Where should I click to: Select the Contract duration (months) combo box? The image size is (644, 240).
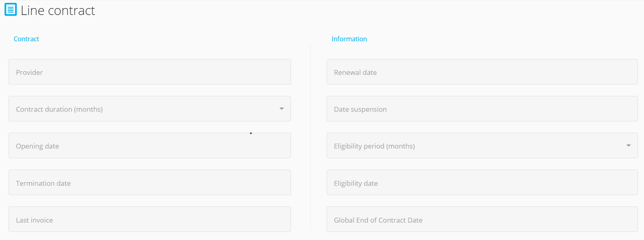[150, 108]
